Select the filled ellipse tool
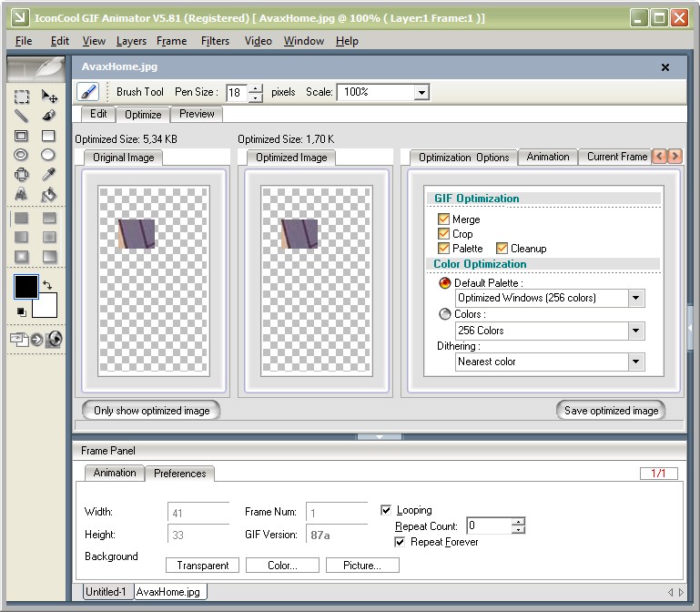This screenshot has width=700, height=612. (x=48, y=155)
